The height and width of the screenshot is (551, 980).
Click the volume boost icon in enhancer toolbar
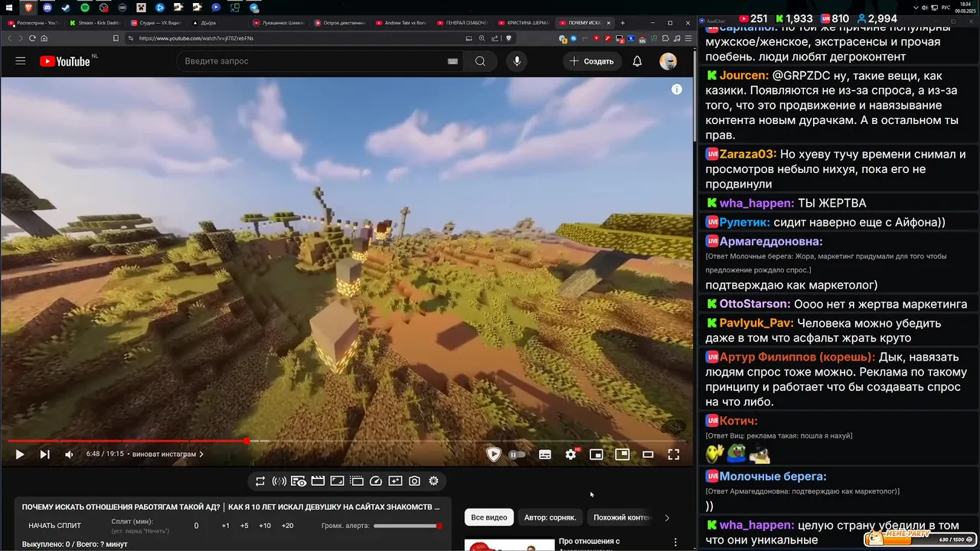[x=279, y=481]
